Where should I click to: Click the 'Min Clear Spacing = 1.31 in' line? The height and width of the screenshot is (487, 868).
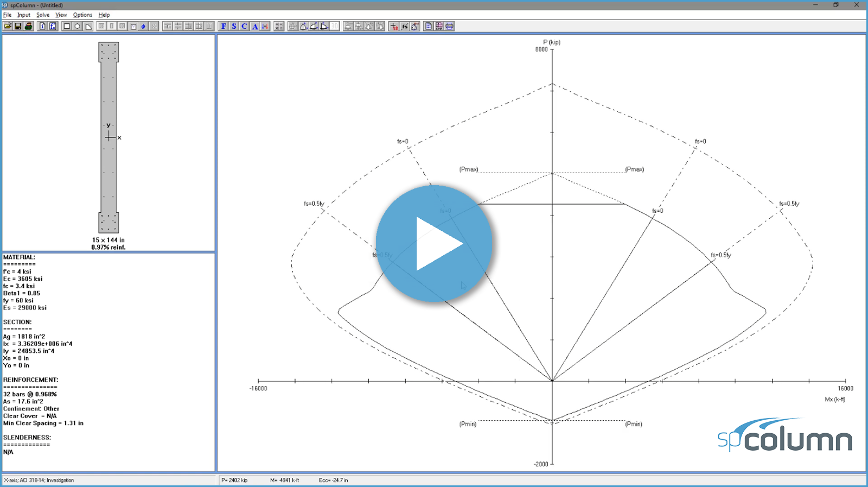pos(43,423)
